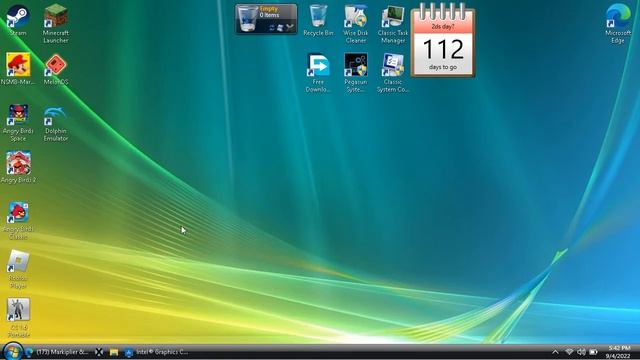Image resolution: width=640 pixels, height=360 pixels.
Task: Select the Recycle Bin desktop icon
Action: pos(318,20)
